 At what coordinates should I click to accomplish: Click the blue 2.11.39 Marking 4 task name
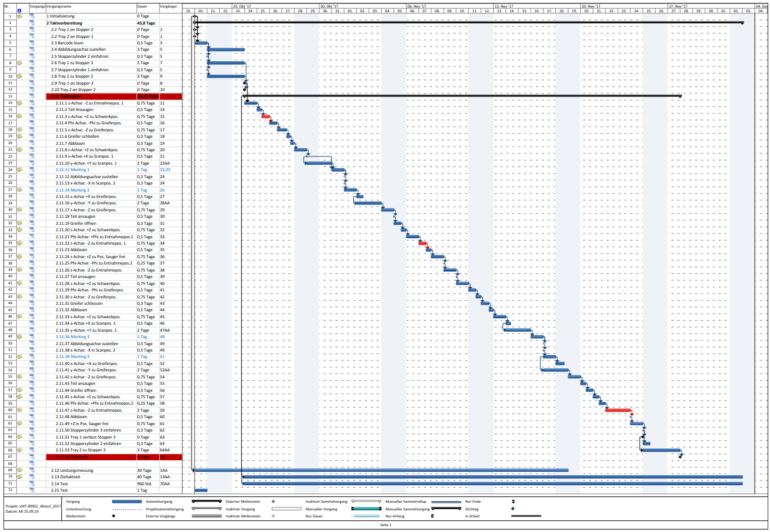tap(72, 357)
